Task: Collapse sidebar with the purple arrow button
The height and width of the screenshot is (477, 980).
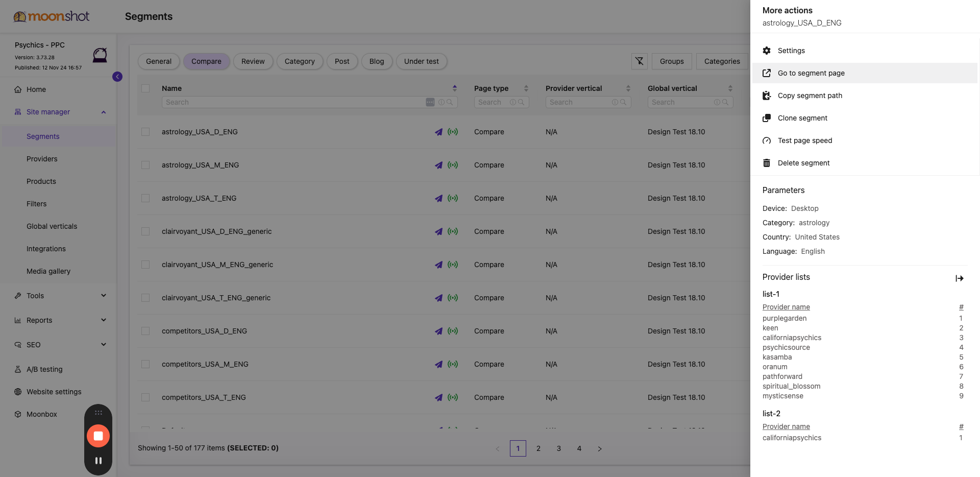Action: tap(117, 77)
